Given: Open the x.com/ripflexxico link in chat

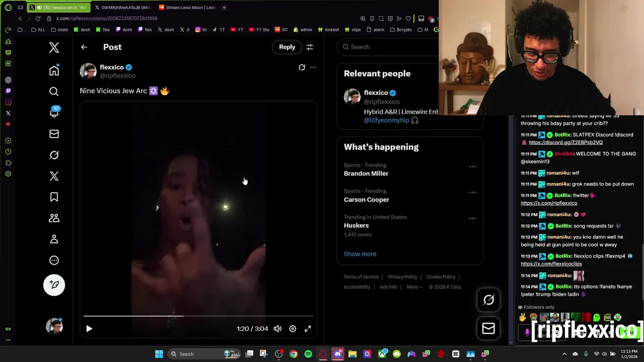Looking at the screenshot, I should pyautogui.click(x=549, y=203).
